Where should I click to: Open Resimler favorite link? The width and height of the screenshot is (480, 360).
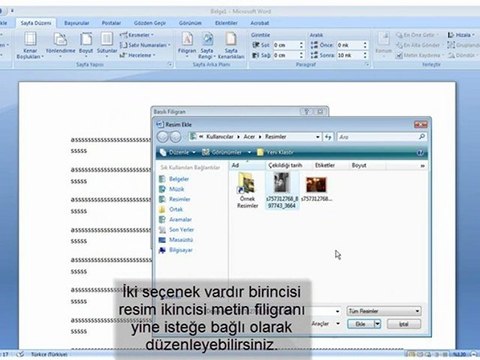pos(175,199)
